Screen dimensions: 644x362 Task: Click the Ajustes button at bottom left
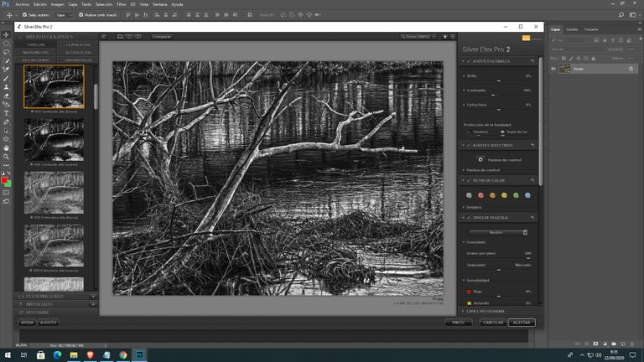48,323
